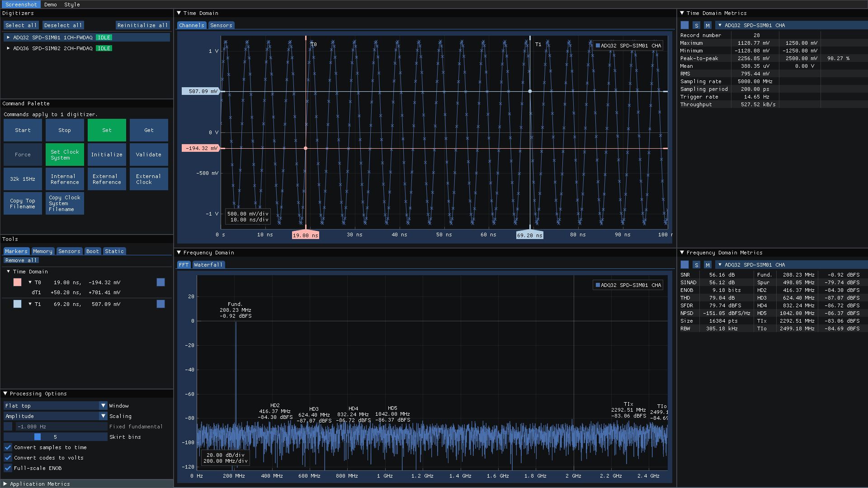The height and width of the screenshot is (488, 868).
Task: Select the Sensors tool panel
Action: click(67, 251)
